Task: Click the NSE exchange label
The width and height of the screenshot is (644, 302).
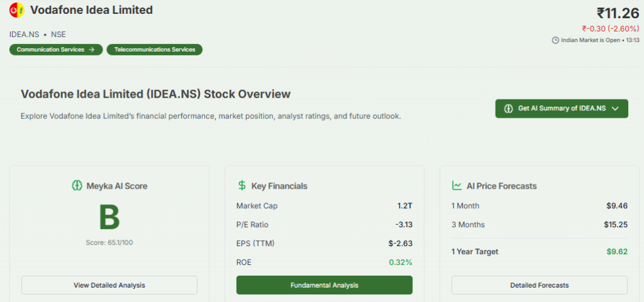Action: tap(58, 35)
